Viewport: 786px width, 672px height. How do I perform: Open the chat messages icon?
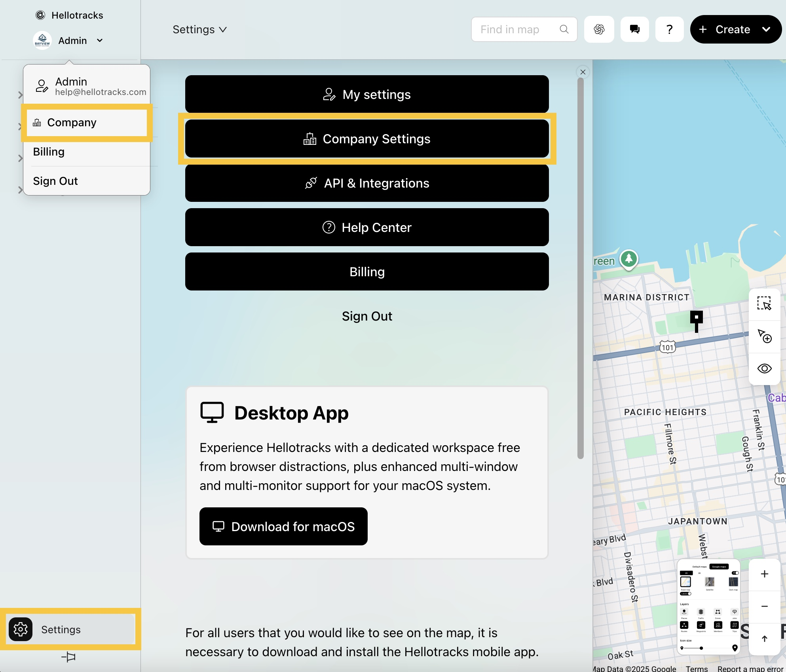[x=634, y=29]
